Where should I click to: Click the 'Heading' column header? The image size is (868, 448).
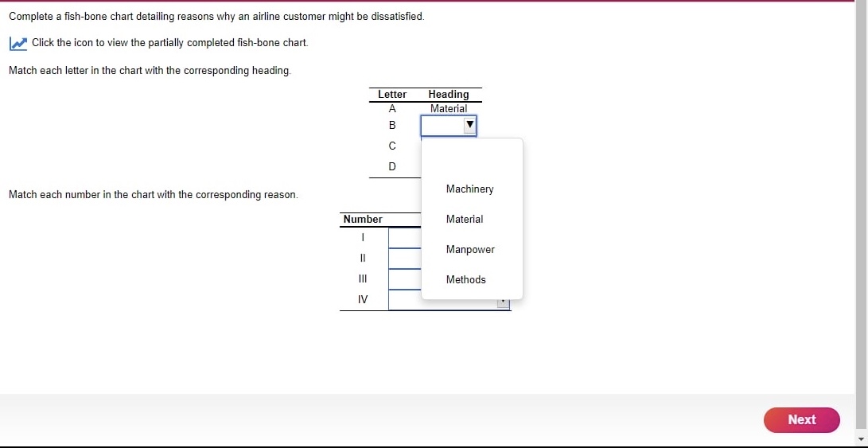tap(449, 95)
